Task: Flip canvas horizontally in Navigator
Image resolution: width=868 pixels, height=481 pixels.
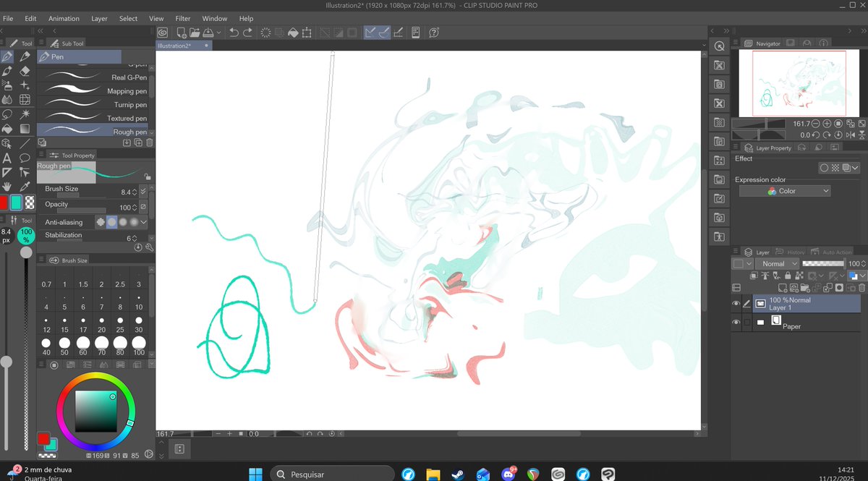Action: tap(851, 135)
